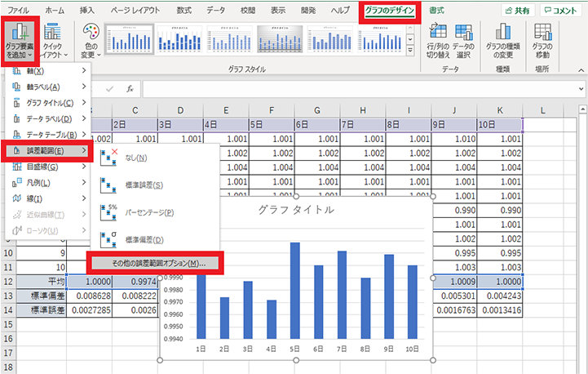Open the ファイル tab

19,11
